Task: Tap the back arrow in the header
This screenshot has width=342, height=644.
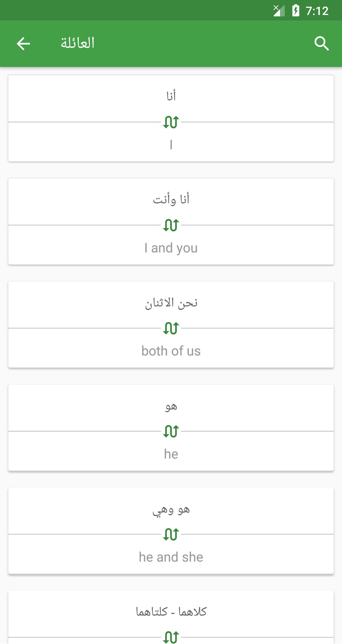Action: click(x=23, y=43)
